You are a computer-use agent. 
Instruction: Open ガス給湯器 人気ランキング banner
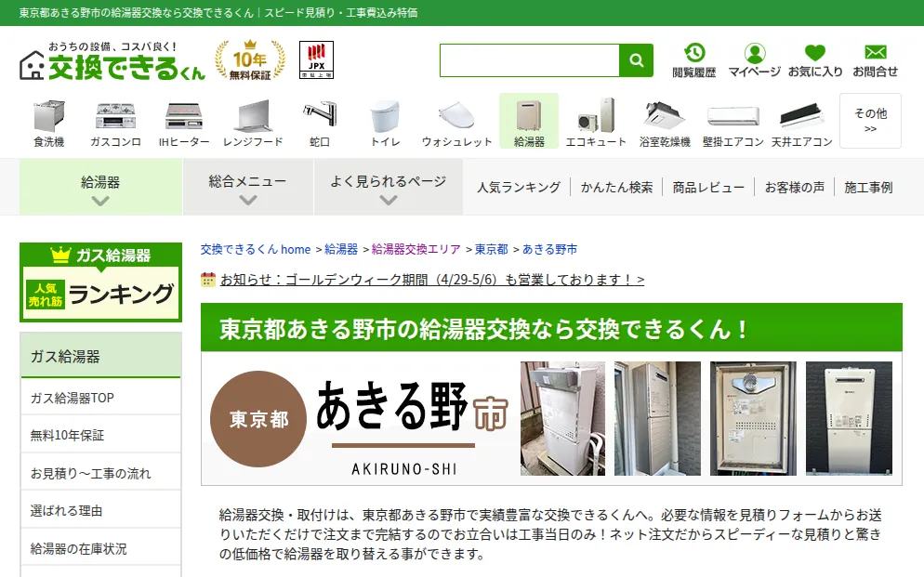tap(100, 282)
